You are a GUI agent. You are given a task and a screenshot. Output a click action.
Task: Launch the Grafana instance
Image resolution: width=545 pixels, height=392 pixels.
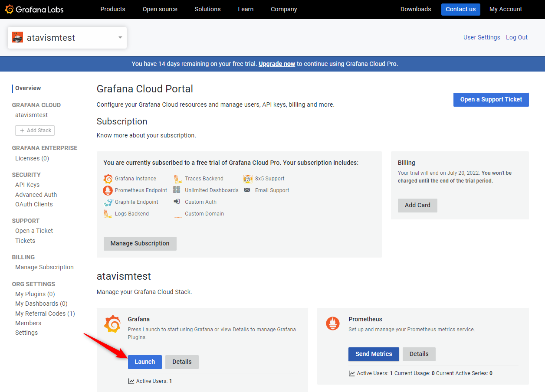pyautogui.click(x=144, y=362)
